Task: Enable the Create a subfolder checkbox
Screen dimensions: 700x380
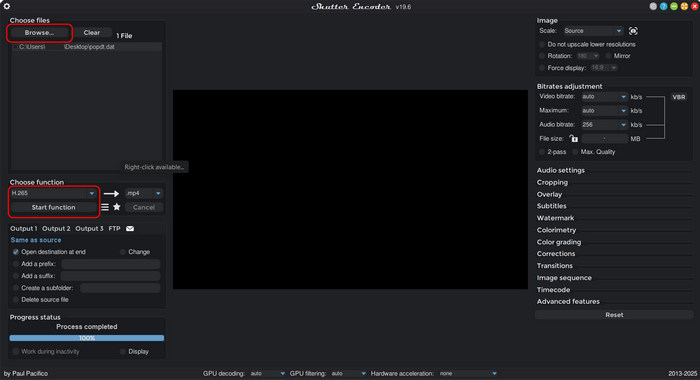Action: (16, 288)
